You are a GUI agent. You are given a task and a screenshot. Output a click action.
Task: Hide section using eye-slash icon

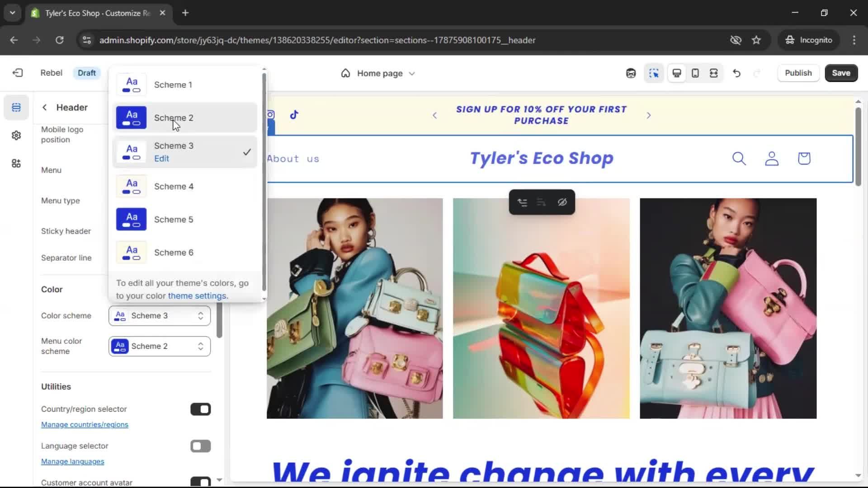(562, 202)
